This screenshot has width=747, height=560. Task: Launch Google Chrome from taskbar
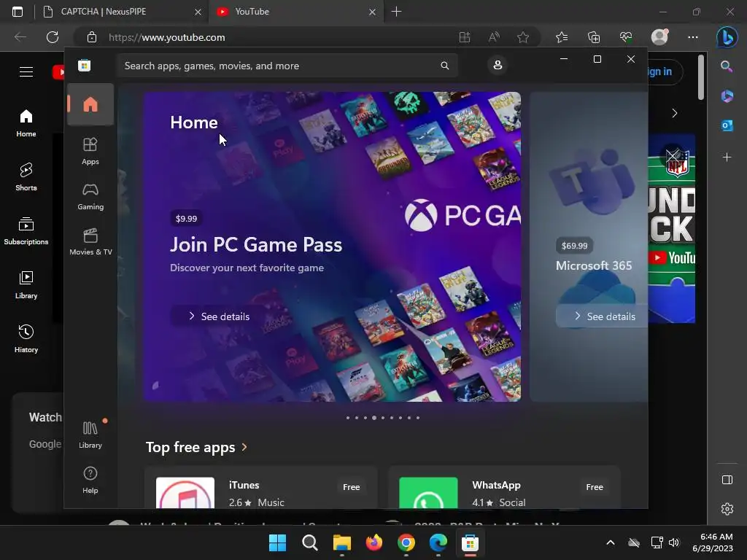pyautogui.click(x=406, y=542)
